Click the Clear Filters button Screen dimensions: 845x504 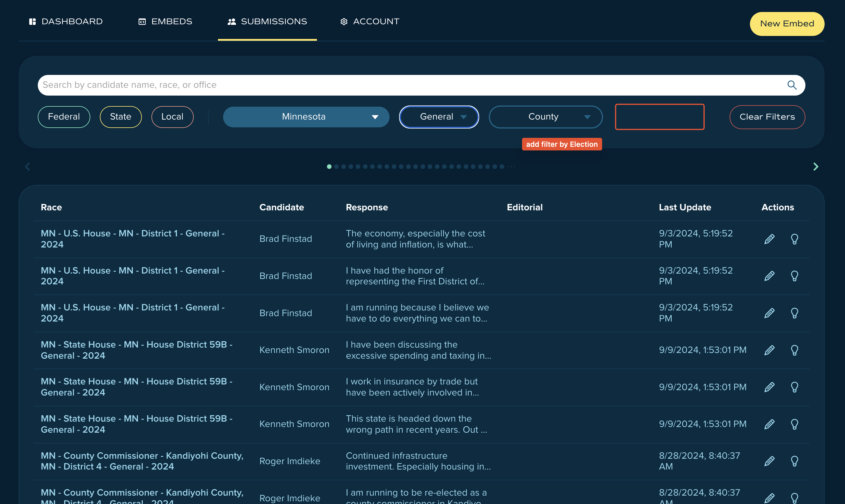pos(767,117)
